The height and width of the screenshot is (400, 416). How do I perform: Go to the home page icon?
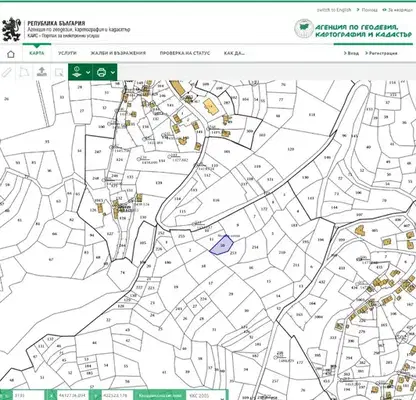(11, 54)
